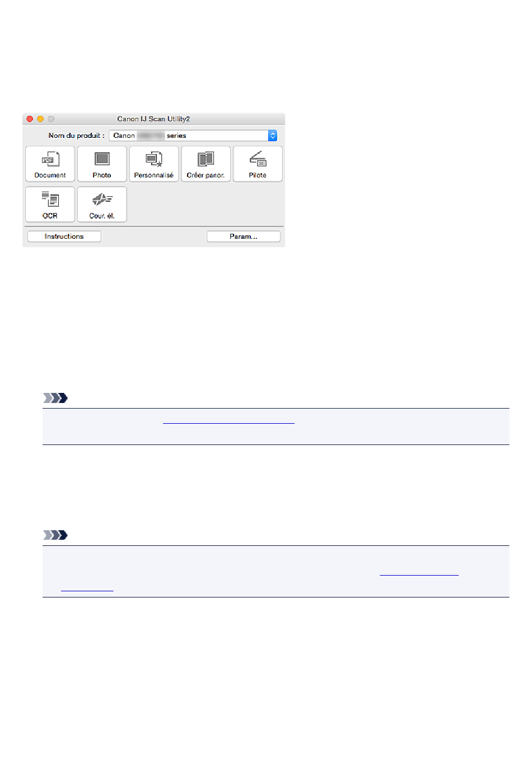Image resolution: width=532 pixels, height=783 pixels.
Task: Start a Personnalisé custom scan
Action: (154, 164)
